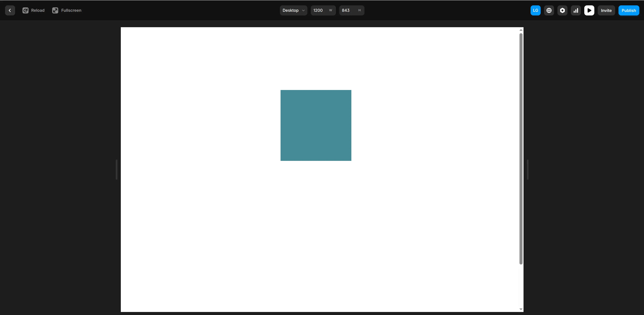
Task: Click the scrollbar up arrow
Action: (521, 30)
